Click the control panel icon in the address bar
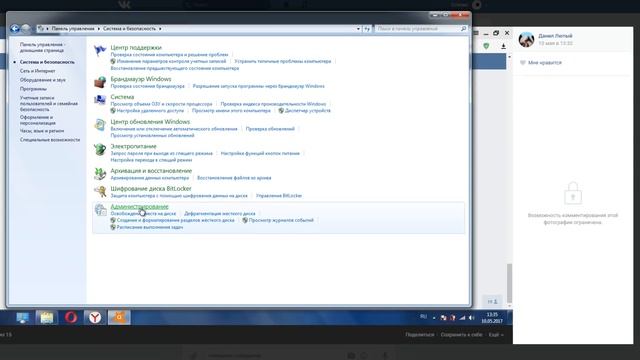Image resolution: width=640 pixels, height=360 pixels. (x=40, y=29)
